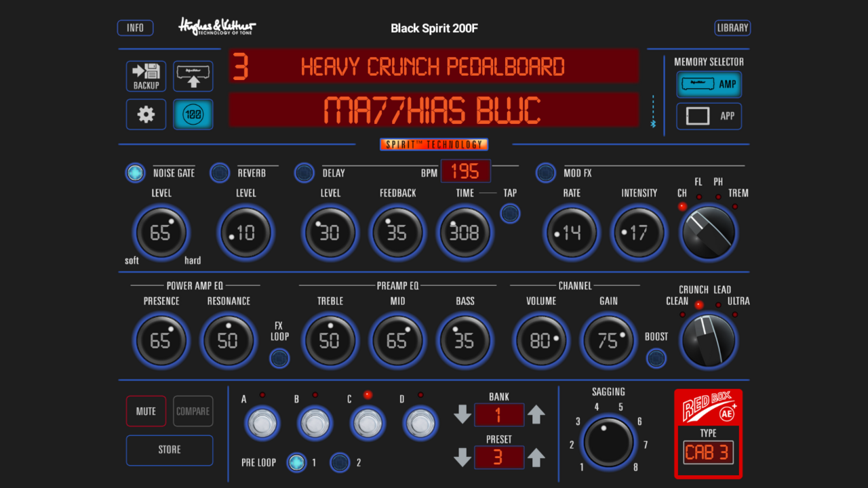Click the Delay Time knob
Screen dimensions: 868x488
[x=465, y=233]
